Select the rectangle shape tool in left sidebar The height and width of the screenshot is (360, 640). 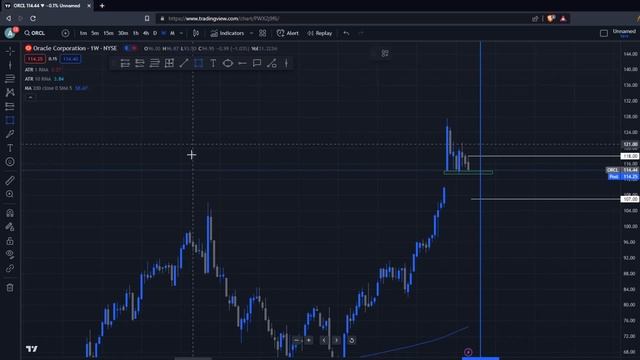click(x=10, y=120)
